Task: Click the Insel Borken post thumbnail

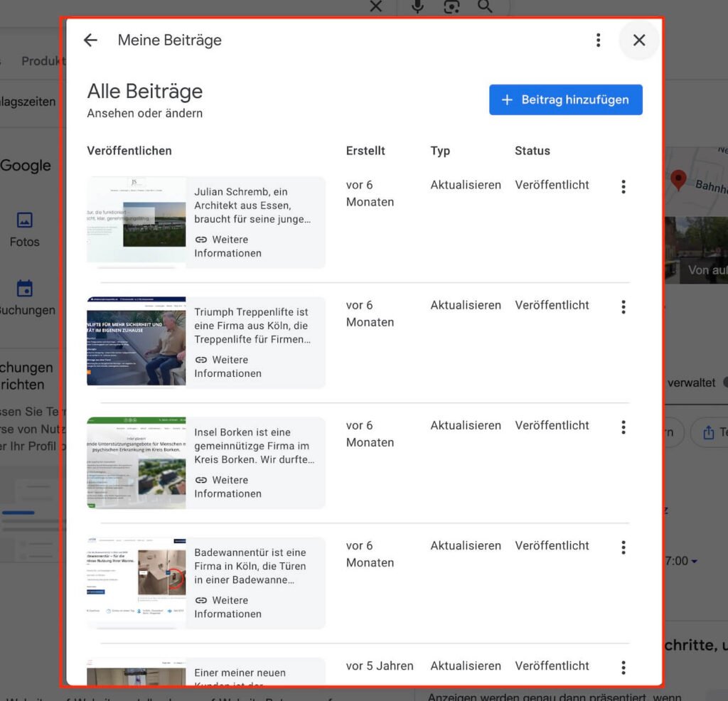Action: point(136,462)
